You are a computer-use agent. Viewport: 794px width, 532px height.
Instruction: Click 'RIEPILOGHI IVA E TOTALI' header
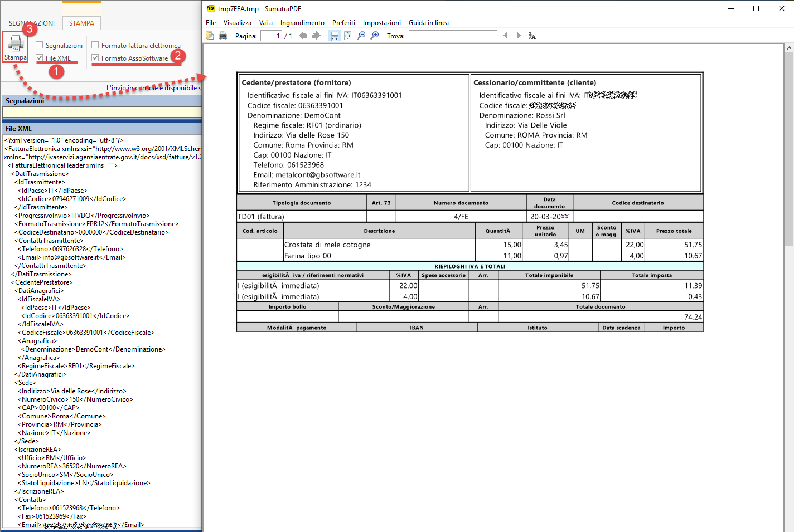[470, 266]
